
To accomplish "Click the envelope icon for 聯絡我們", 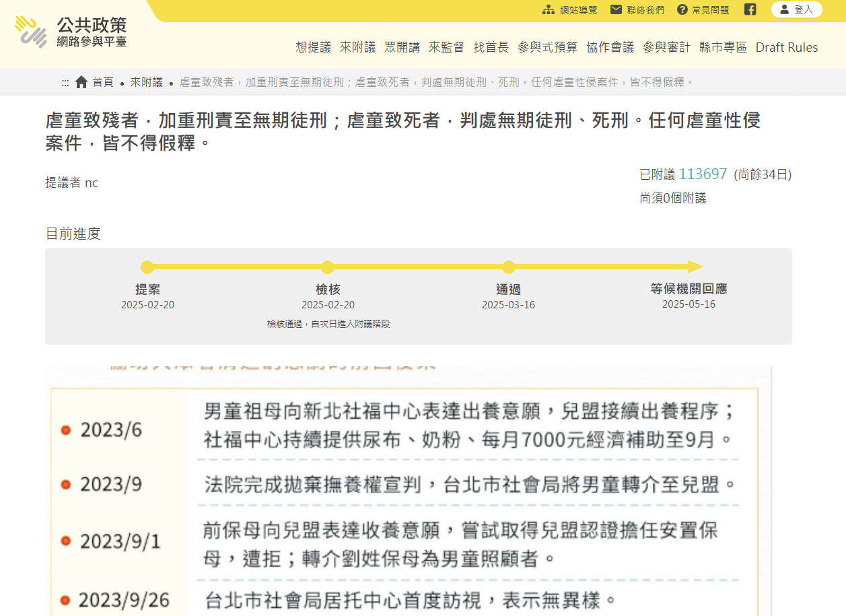I will (616, 9).
